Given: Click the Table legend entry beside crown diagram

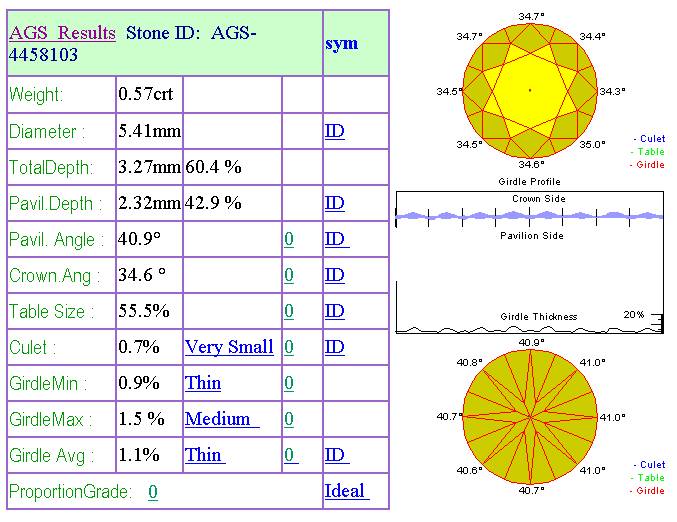Looking at the screenshot, I should (x=647, y=152).
